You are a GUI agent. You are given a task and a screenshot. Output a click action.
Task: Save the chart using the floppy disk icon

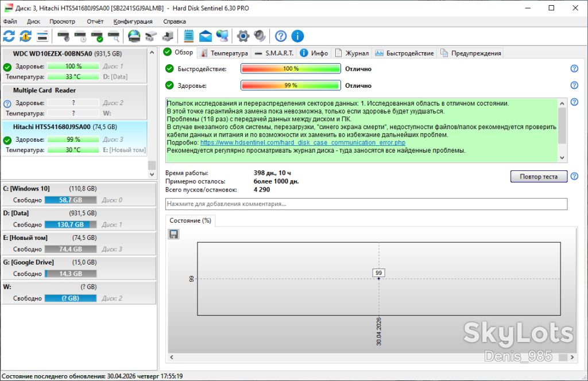pos(173,234)
